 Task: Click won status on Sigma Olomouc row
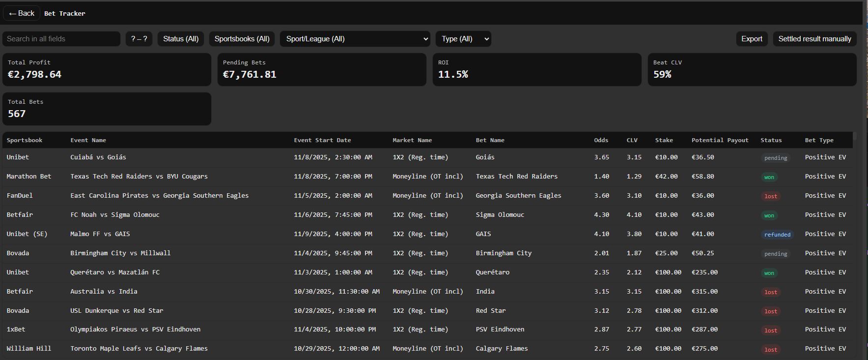[x=769, y=215]
